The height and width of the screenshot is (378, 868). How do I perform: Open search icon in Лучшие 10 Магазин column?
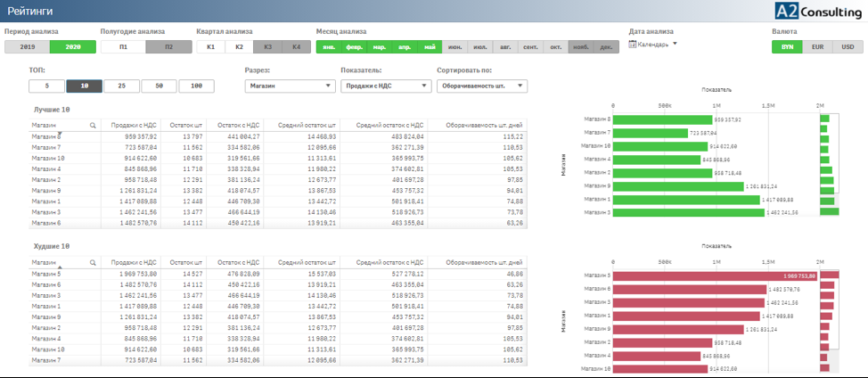[93, 126]
